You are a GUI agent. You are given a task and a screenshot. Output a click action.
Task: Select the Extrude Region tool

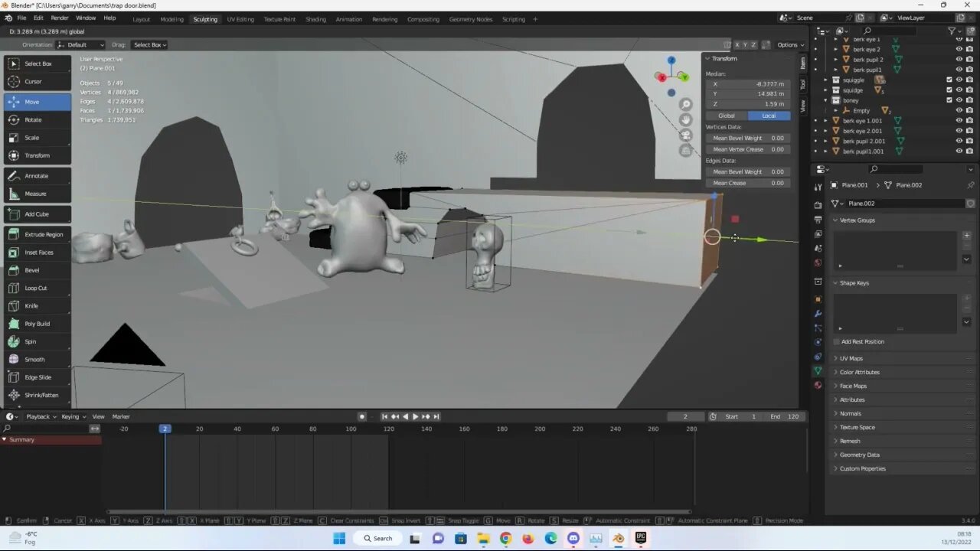pyautogui.click(x=37, y=234)
